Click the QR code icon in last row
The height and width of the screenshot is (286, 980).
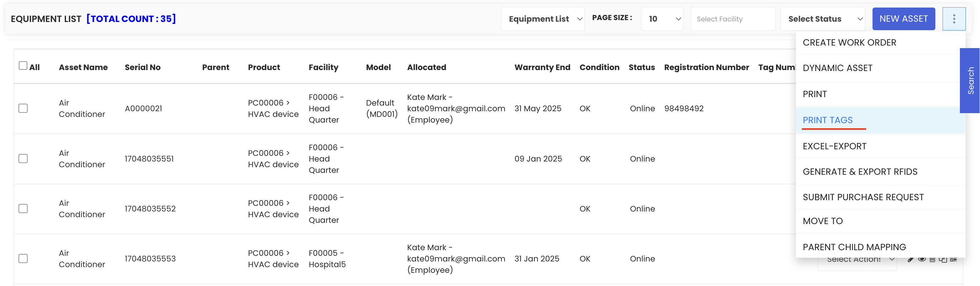pos(953,260)
